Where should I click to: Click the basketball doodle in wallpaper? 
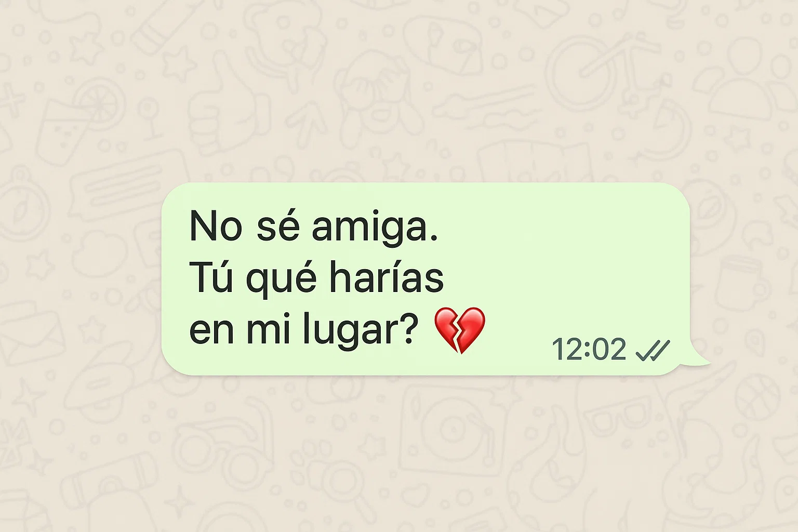[x=757, y=396]
